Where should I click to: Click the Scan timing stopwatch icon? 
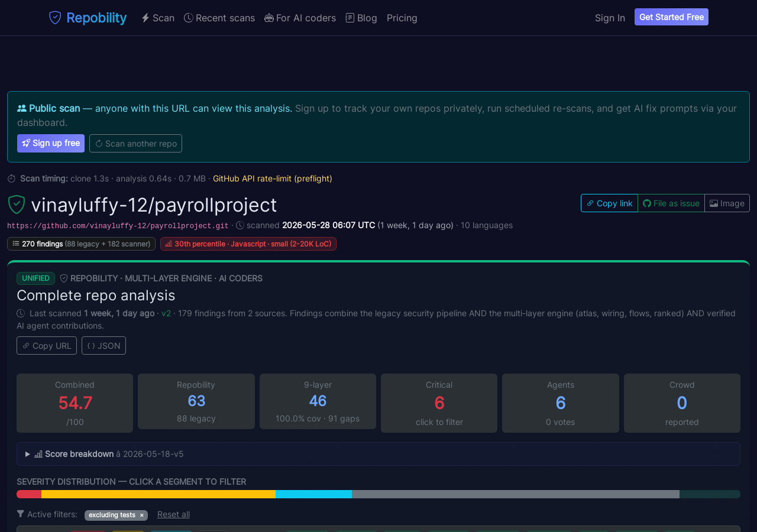pos(11,179)
